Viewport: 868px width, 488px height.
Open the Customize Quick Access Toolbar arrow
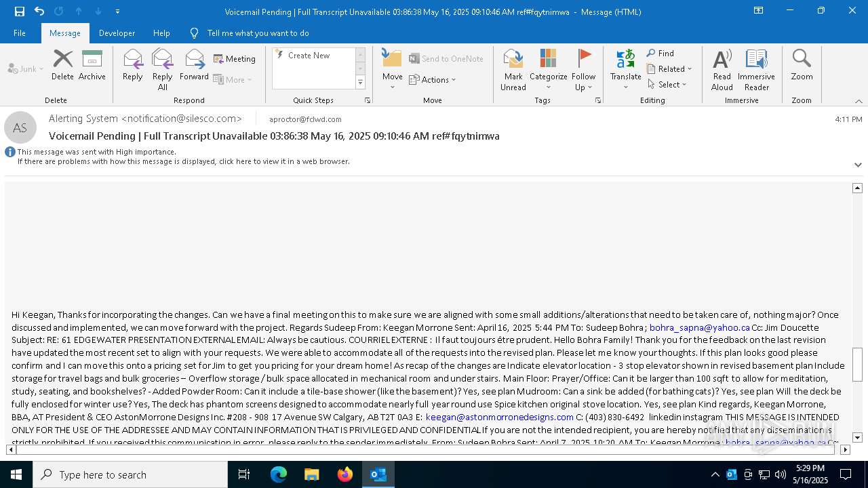click(118, 12)
